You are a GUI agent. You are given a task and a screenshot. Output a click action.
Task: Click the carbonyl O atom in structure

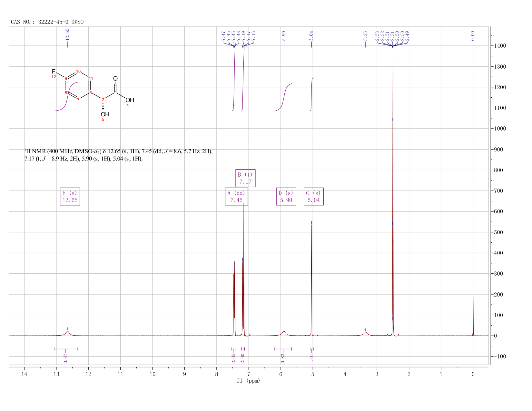(x=115, y=79)
